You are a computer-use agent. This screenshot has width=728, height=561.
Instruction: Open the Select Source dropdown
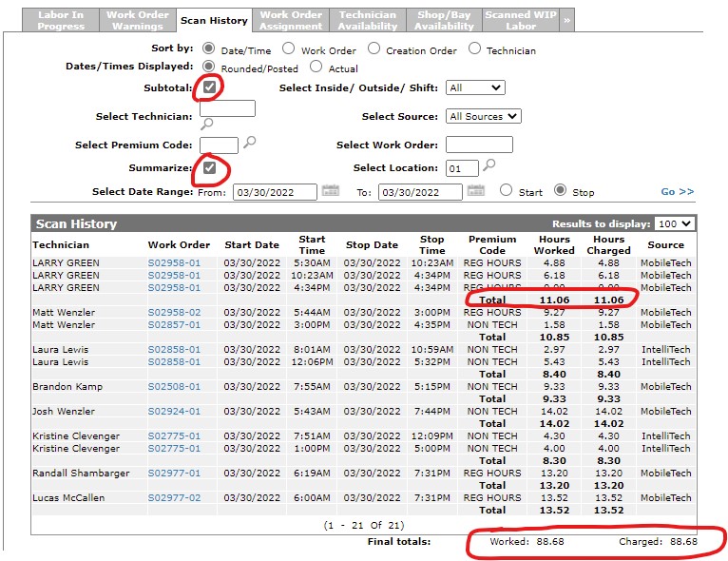click(484, 116)
